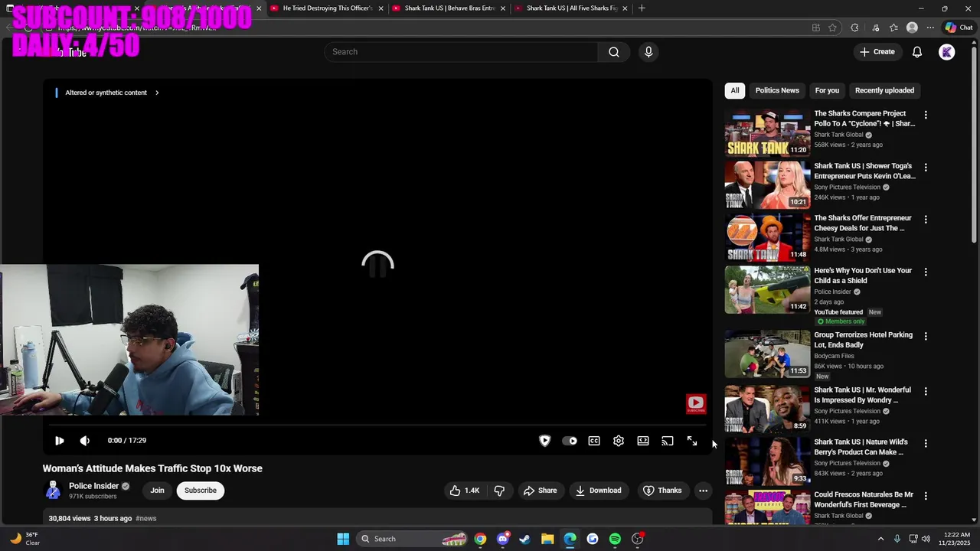
Task: Open YouTube notifications bell
Action: (916, 52)
